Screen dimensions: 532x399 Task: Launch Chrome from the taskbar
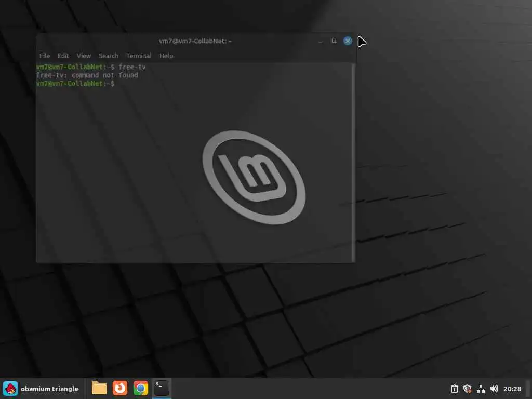[140, 388]
